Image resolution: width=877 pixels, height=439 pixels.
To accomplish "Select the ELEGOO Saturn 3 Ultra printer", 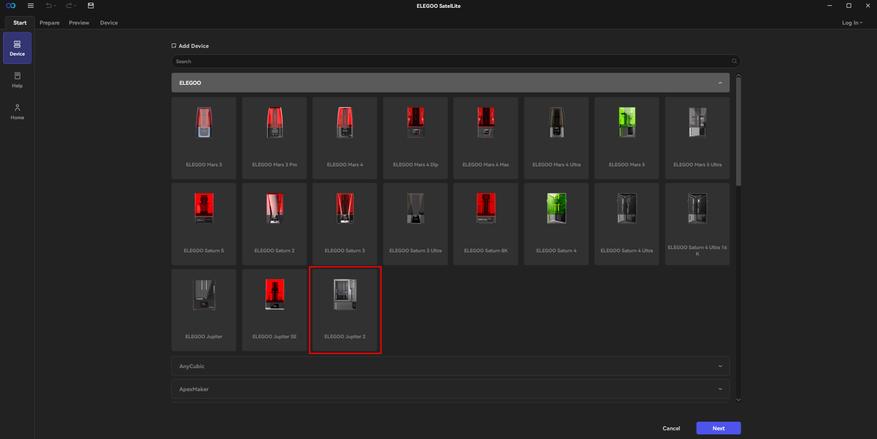I will click(415, 224).
